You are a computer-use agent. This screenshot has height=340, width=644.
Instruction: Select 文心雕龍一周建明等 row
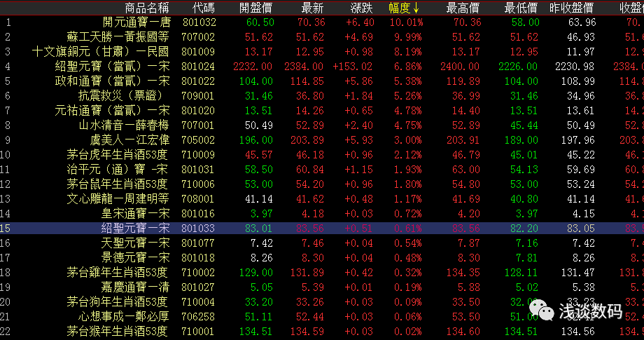(322, 199)
